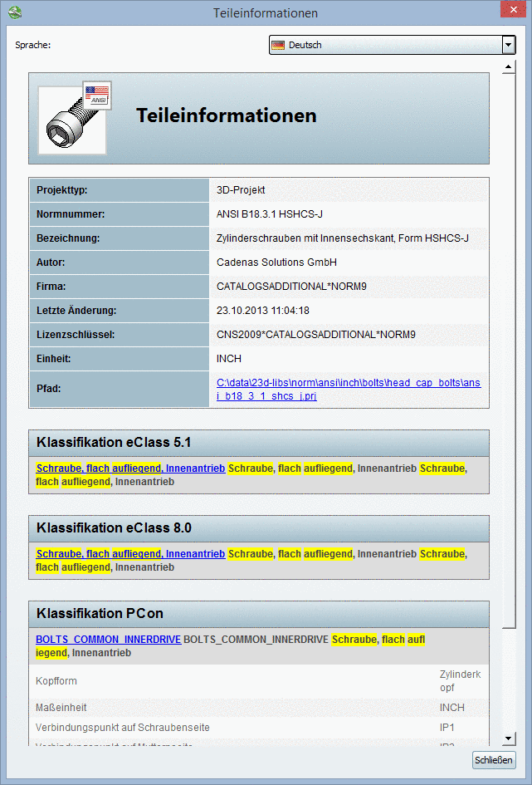Image resolution: width=532 pixels, height=785 pixels.
Task: Open eClass 8.0 link Schraube, flach aufliegend, Innenantrieb
Action: point(130,554)
